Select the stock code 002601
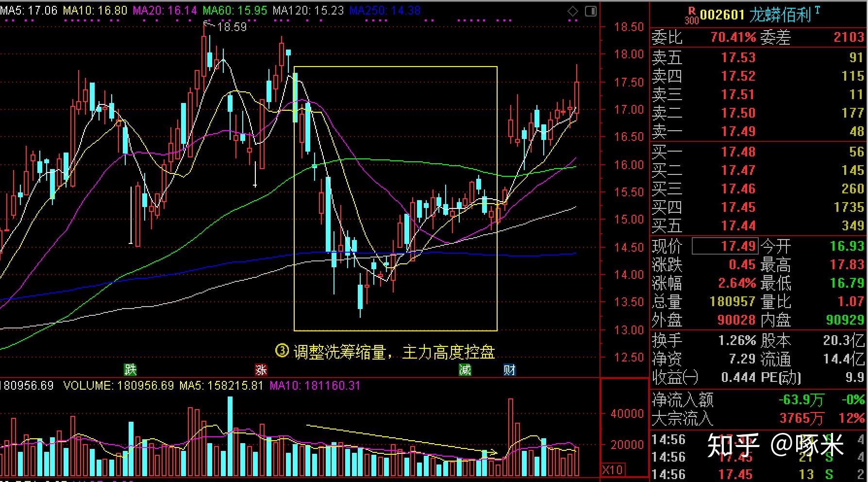The image size is (868, 482). click(722, 15)
